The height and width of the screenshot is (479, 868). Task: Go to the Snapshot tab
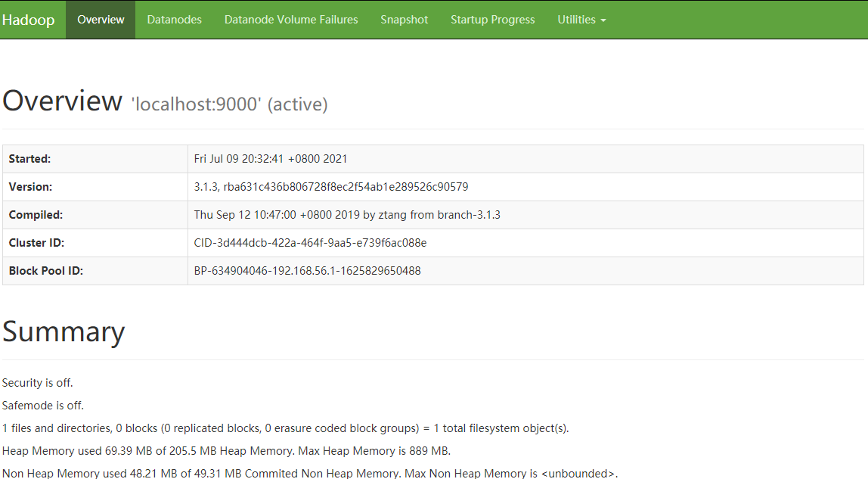[x=404, y=20]
